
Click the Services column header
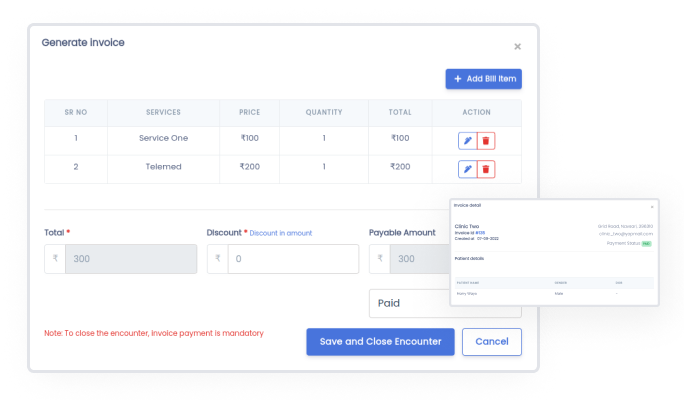(x=163, y=113)
